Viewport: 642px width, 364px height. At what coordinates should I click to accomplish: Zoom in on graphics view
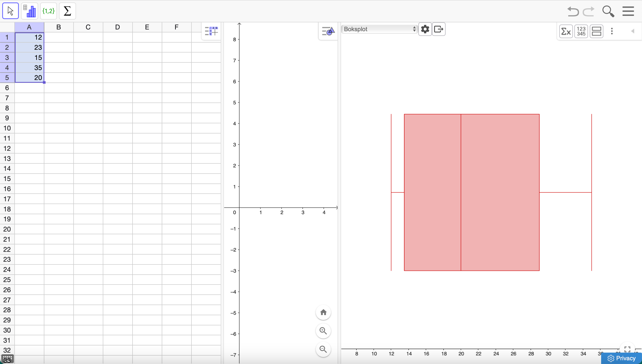323,331
